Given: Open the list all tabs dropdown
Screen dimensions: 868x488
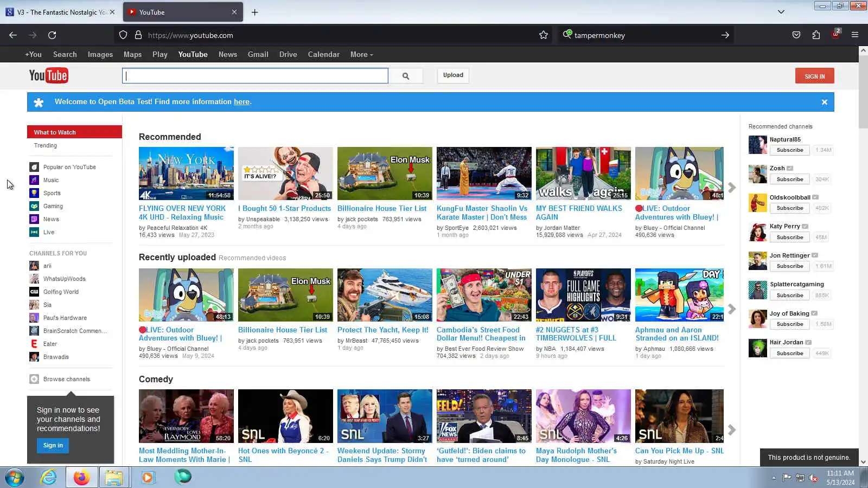Looking at the screenshot, I should click(781, 12).
